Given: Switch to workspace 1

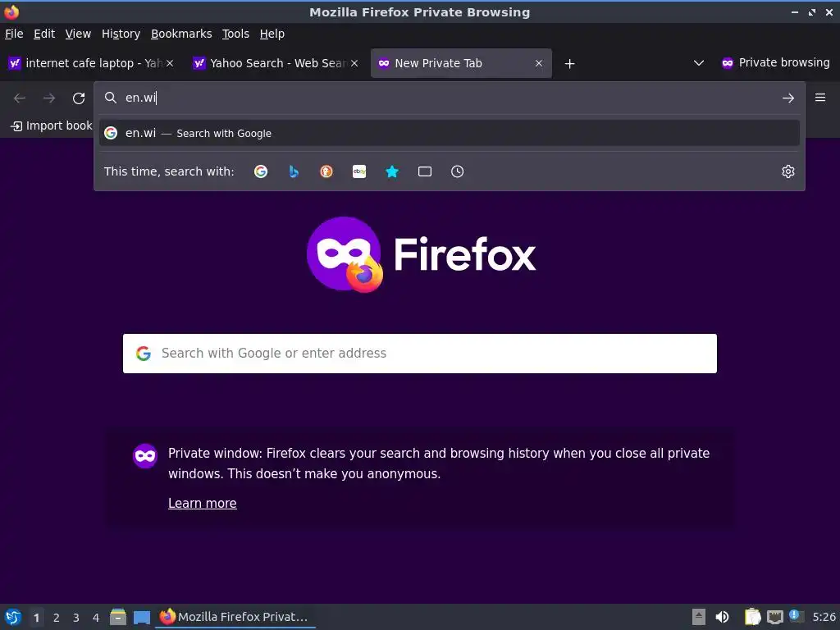Looking at the screenshot, I should pos(36,618).
